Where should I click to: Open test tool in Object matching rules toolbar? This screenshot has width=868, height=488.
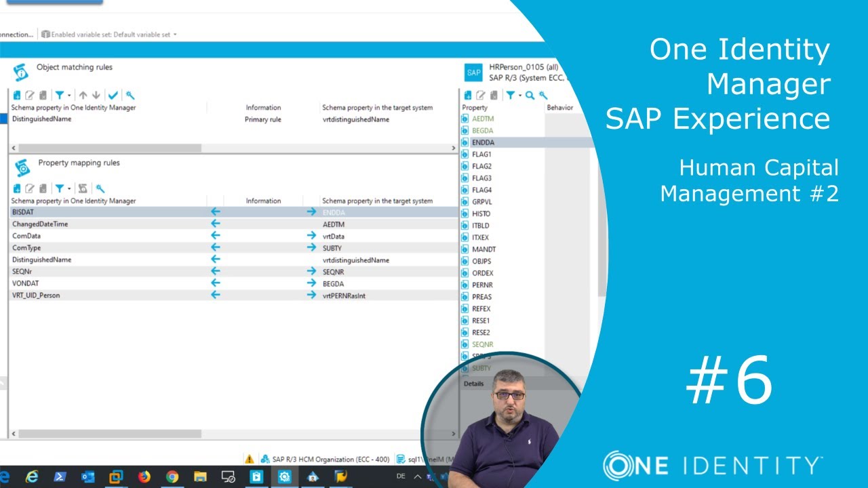point(130,96)
